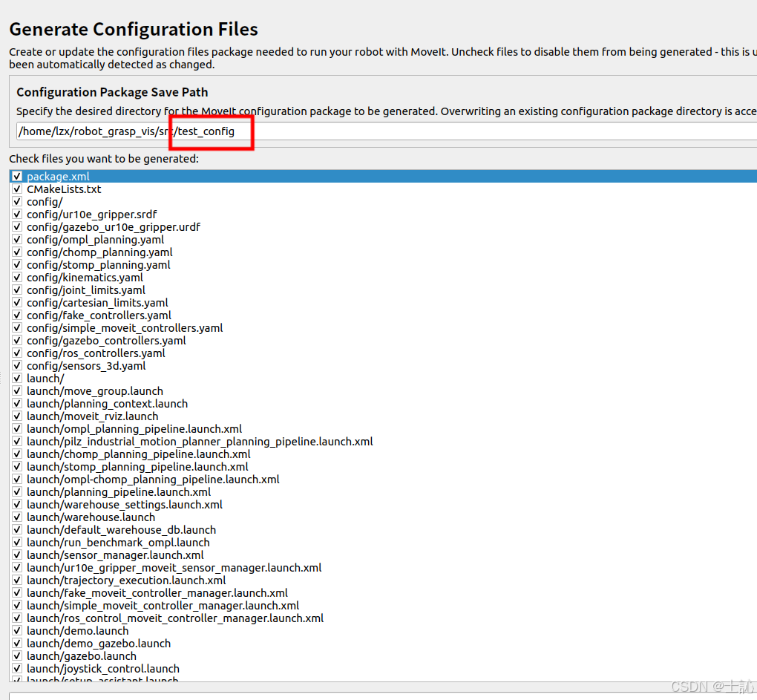Select launch/demo_gazebo.launch row text
Image resolution: width=757 pixels, height=700 pixels.
(99, 643)
